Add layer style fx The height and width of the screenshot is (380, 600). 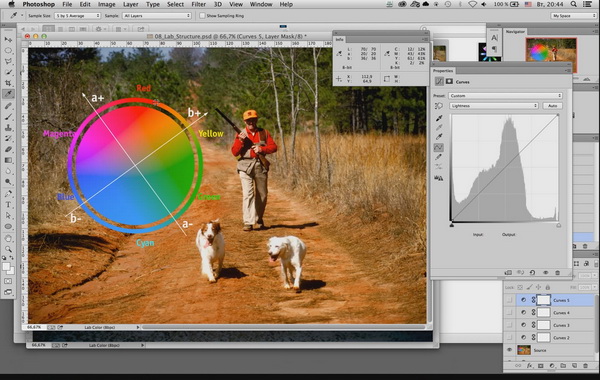pyautogui.click(x=530, y=365)
